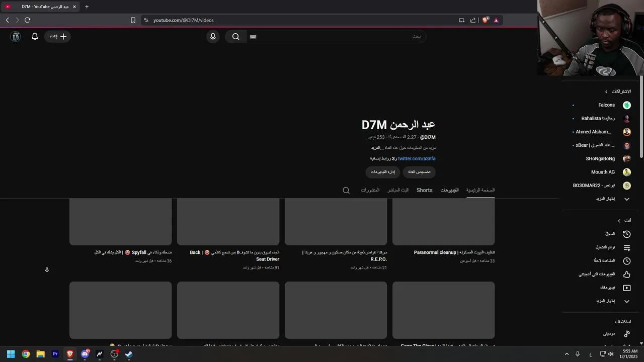Screen dimensions: 644x362
Task: Click the address bar URL youtube.com/@DI7M/videos
Action: tap(184, 20)
